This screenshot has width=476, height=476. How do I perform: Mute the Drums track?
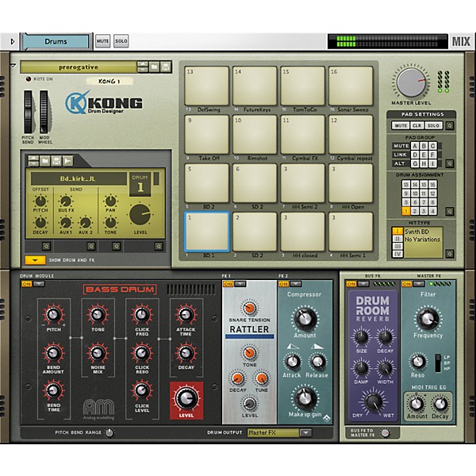click(x=102, y=41)
